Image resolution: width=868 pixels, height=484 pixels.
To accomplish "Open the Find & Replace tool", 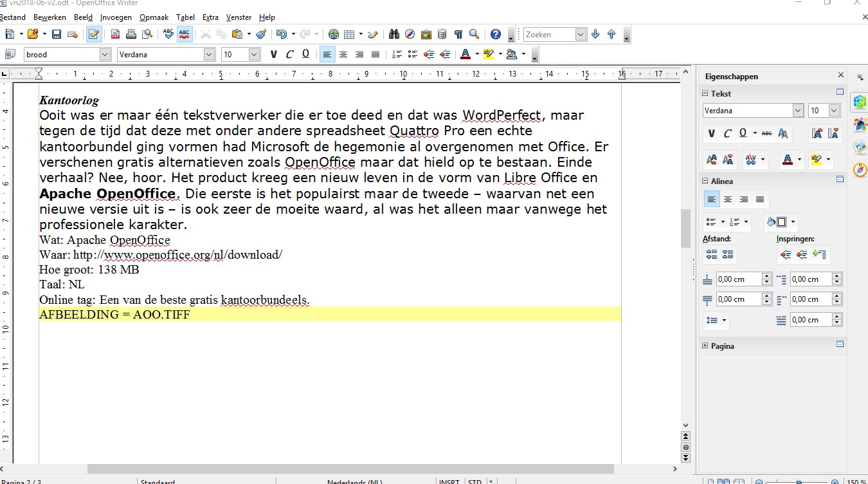I will [395, 33].
